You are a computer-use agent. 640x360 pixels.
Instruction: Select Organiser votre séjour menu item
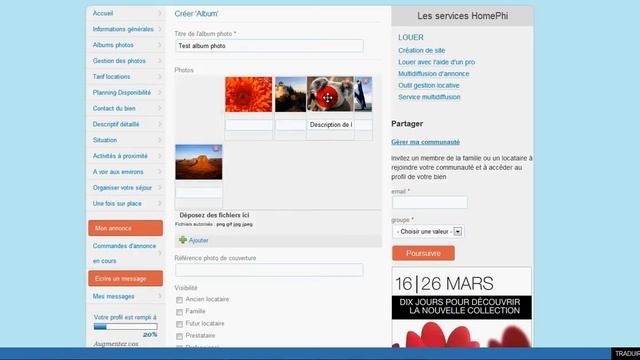[122, 188]
